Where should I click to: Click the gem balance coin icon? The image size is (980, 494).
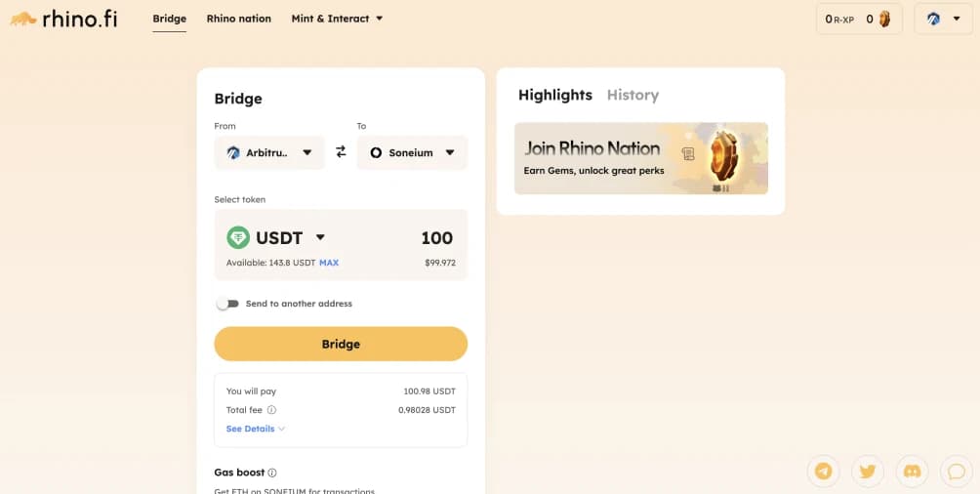[x=884, y=19]
